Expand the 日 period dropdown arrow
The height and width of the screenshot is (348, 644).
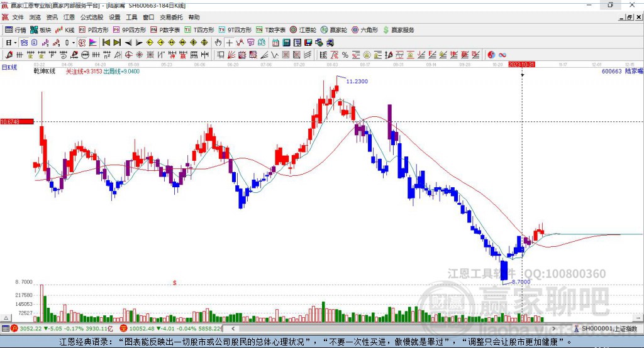click(15, 43)
